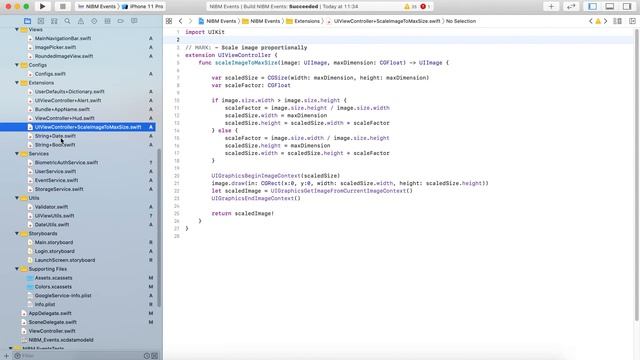The height and width of the screenshot is (360, 640).
Task: Click the build status activity bar
Action: (320, 7)
